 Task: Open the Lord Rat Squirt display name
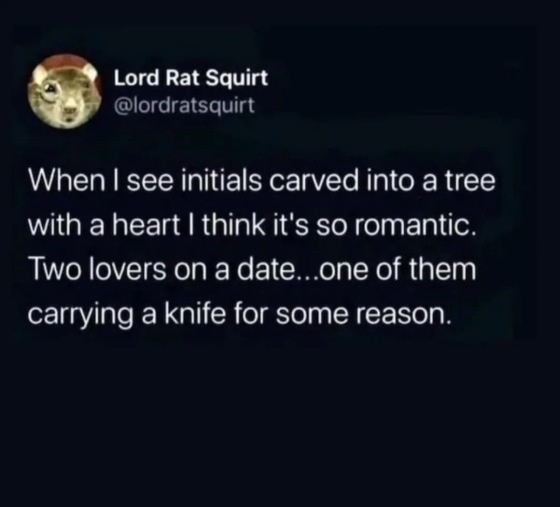(191, 78)
